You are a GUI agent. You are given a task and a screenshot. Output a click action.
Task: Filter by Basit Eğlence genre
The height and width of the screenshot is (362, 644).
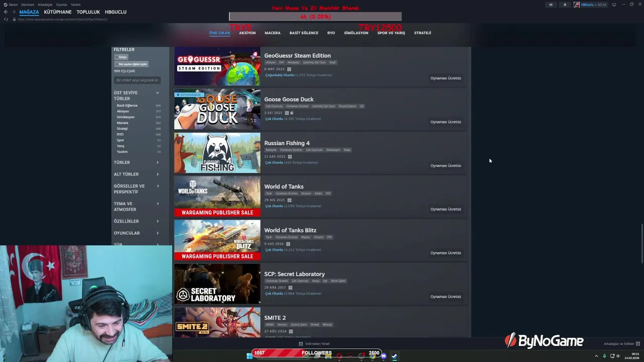(127, 106)
